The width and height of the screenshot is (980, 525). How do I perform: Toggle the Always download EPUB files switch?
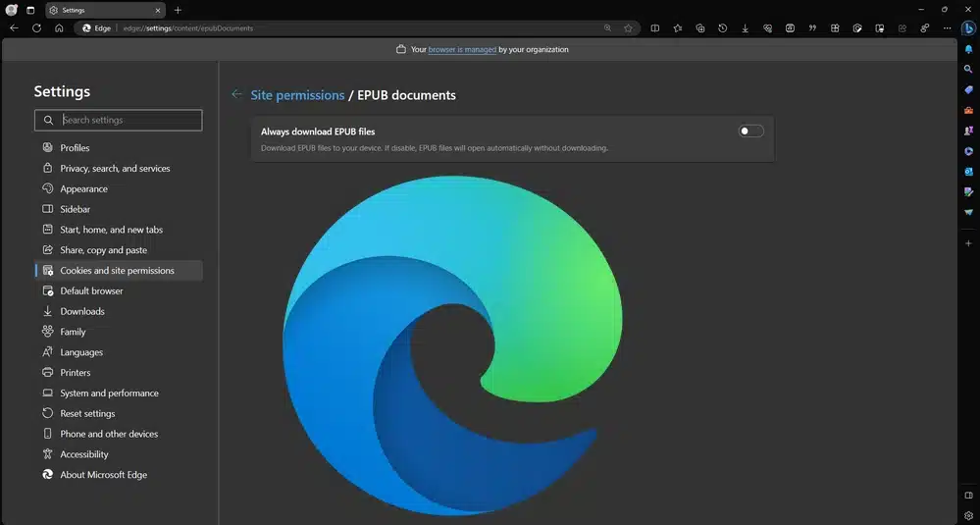click(x=750, y=131)
